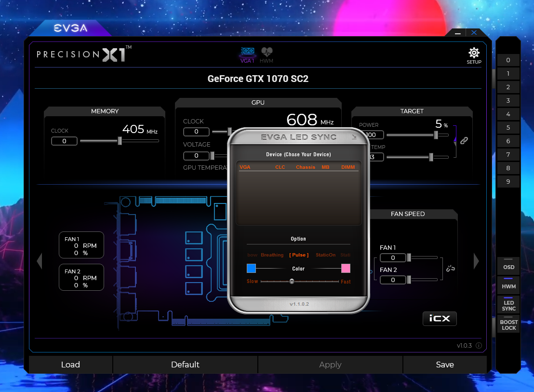Select profile slot 0

tap(508, 60)
